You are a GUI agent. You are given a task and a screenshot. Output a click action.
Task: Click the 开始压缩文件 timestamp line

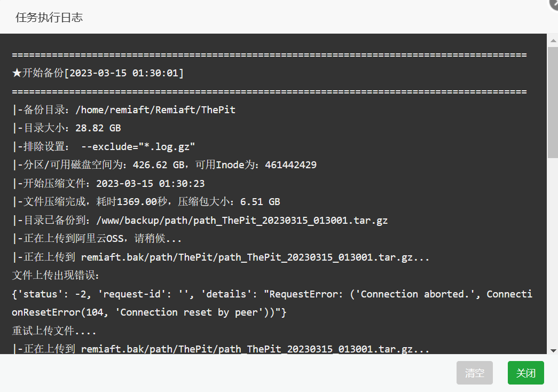click(108, 183)
